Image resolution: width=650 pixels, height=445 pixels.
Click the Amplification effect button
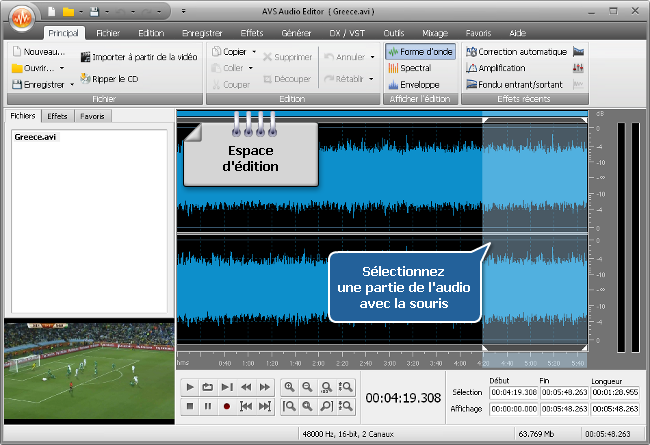[508, 68]
